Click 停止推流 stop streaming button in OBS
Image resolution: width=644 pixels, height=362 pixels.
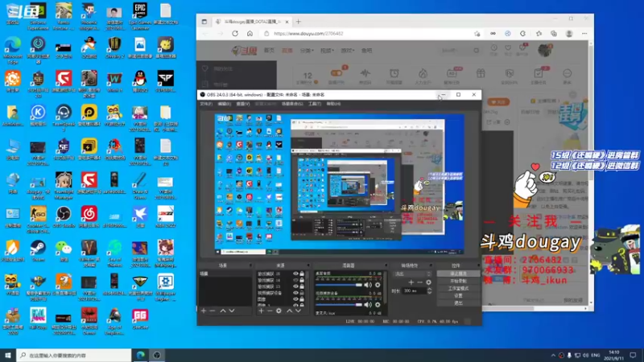458,274
